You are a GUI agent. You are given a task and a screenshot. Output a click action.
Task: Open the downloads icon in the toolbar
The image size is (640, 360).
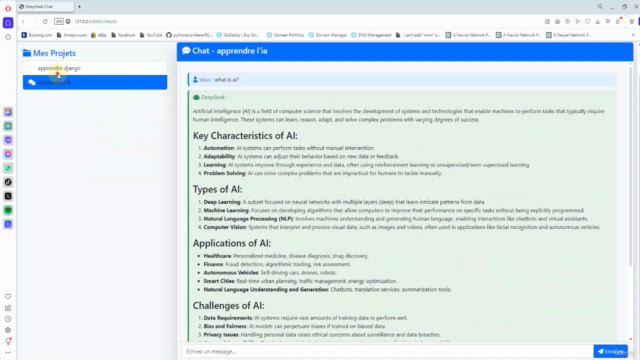[598, 21]
